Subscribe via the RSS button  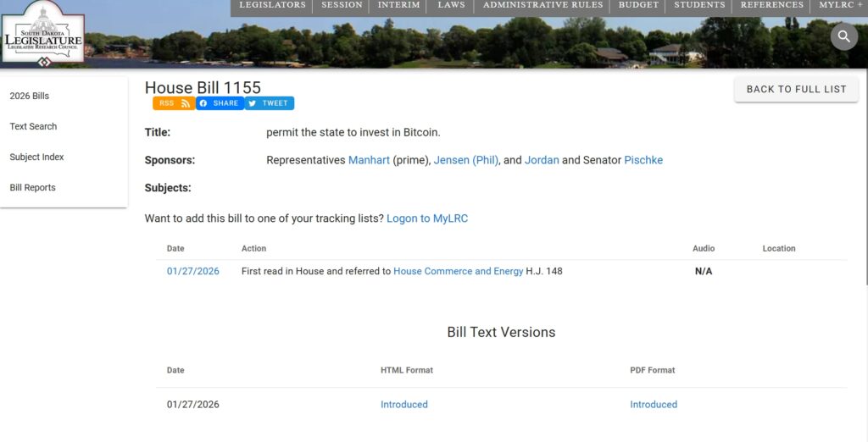pyautogui.click(x=174, y=103)
